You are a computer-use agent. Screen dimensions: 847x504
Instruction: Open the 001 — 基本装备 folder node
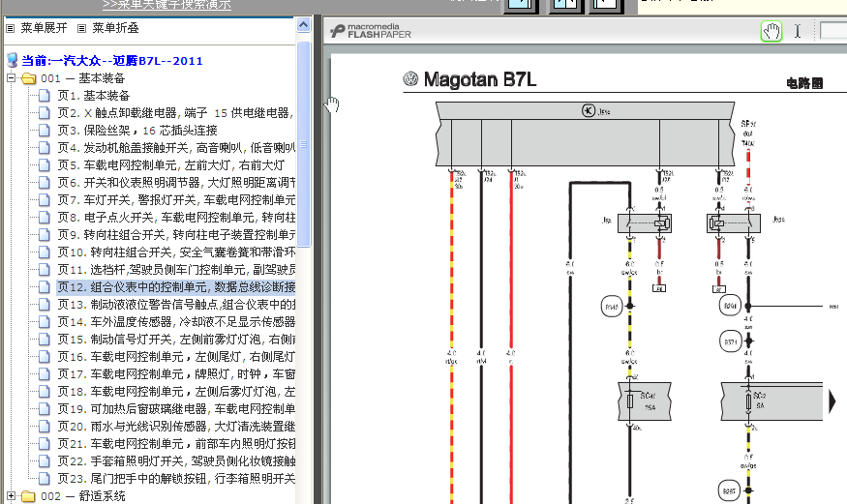point(82,78)
